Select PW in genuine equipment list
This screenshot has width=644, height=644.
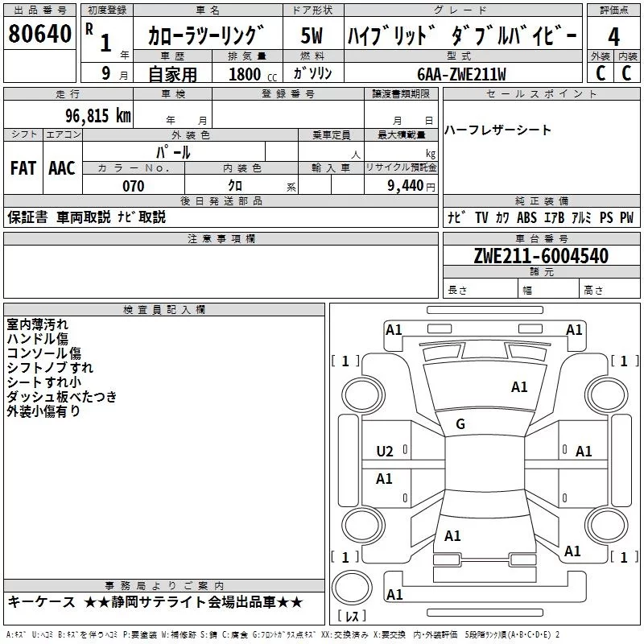(627, 217)
